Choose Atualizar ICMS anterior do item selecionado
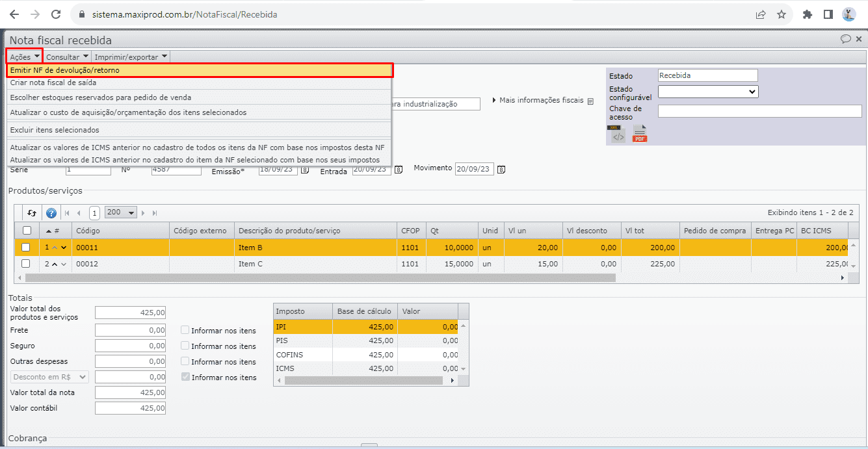 (x=199, y=159)
